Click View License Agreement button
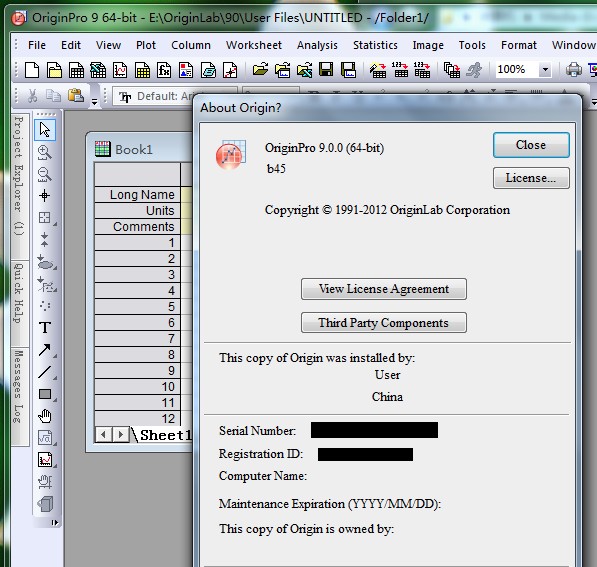Viewport: 597px width, 567px height. pos(384,289)
